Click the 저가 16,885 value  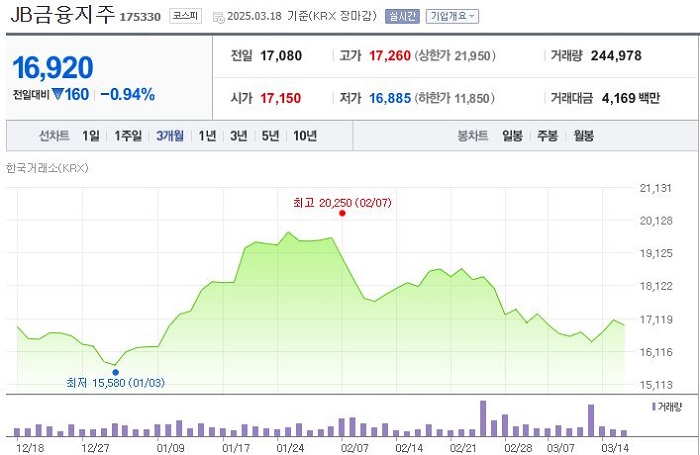390,98
